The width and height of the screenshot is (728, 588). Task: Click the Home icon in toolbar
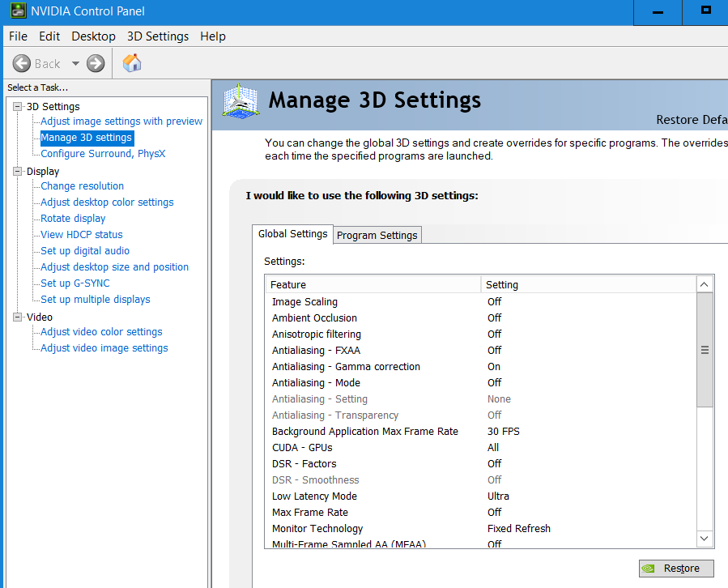(x=132, y=63)
